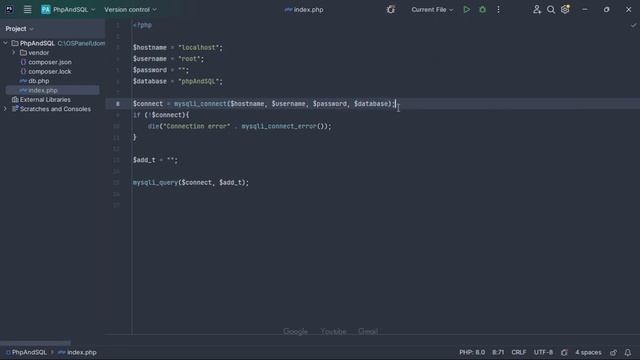Click the project panel horizontal scrollbar
Screen dimensions: 640x360
(35, 343)
